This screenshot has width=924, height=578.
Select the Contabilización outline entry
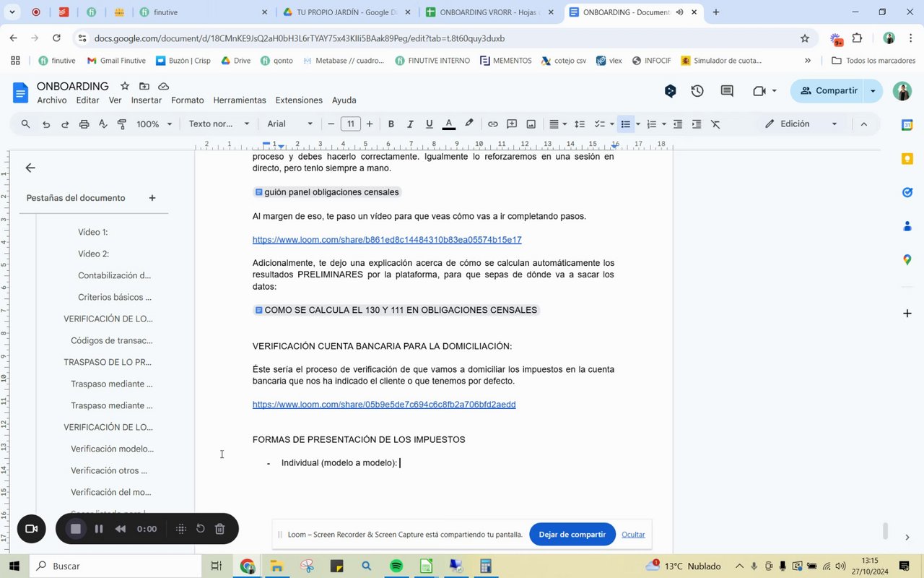[x=115, y=275]
